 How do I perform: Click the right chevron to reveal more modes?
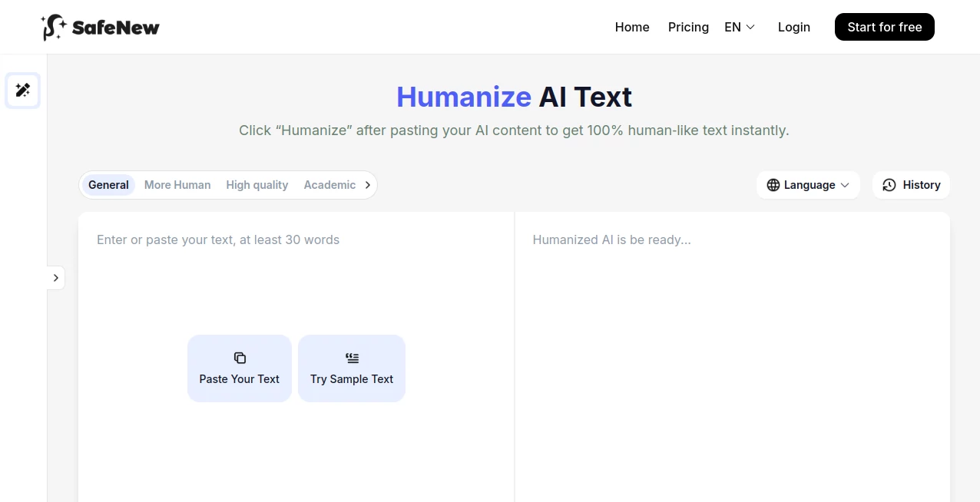[367, 184]
